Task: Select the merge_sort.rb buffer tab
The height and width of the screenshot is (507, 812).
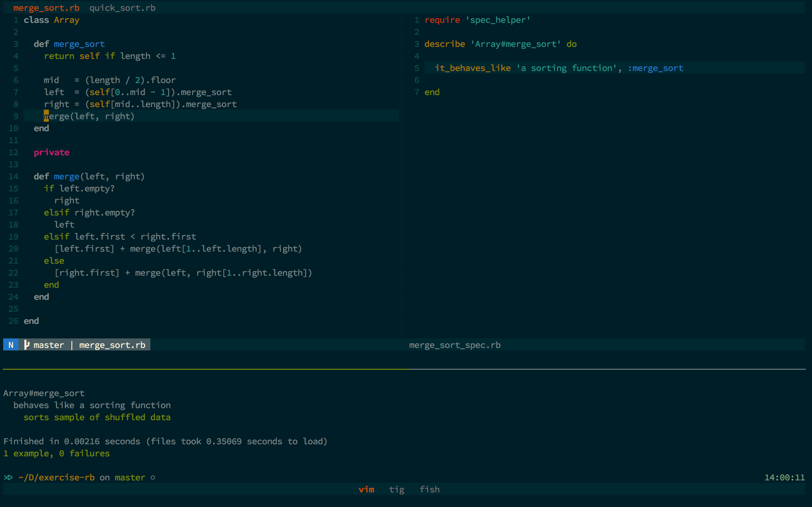Action: click(46, 8)
